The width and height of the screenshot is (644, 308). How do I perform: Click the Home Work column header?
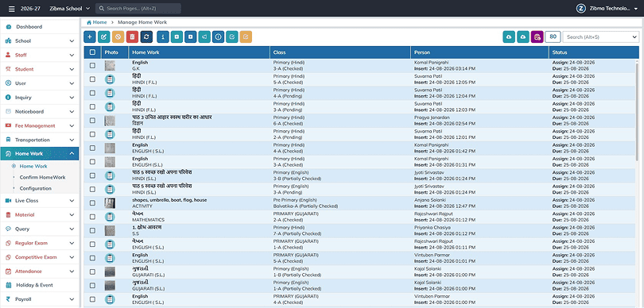pos(200,52)
